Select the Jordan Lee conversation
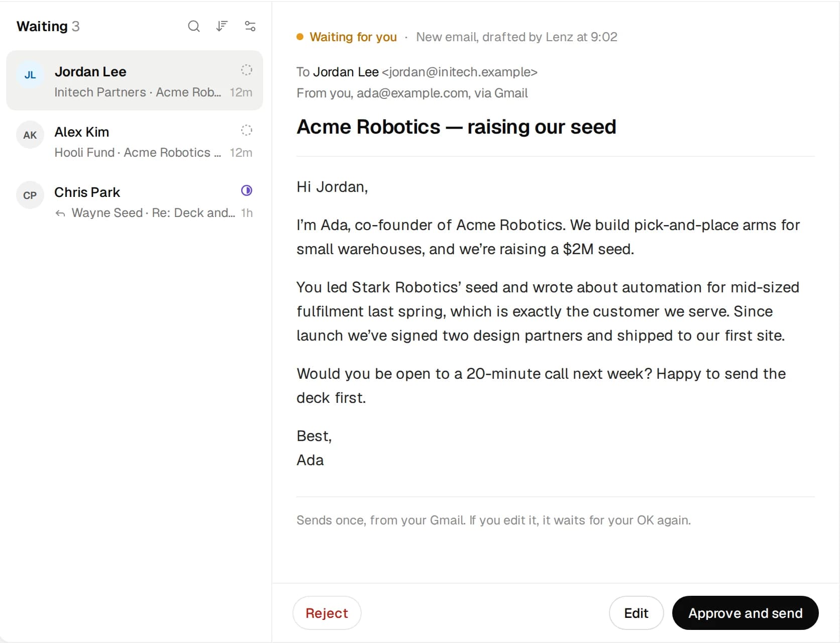The image size is (840, 643). point(135,80)
